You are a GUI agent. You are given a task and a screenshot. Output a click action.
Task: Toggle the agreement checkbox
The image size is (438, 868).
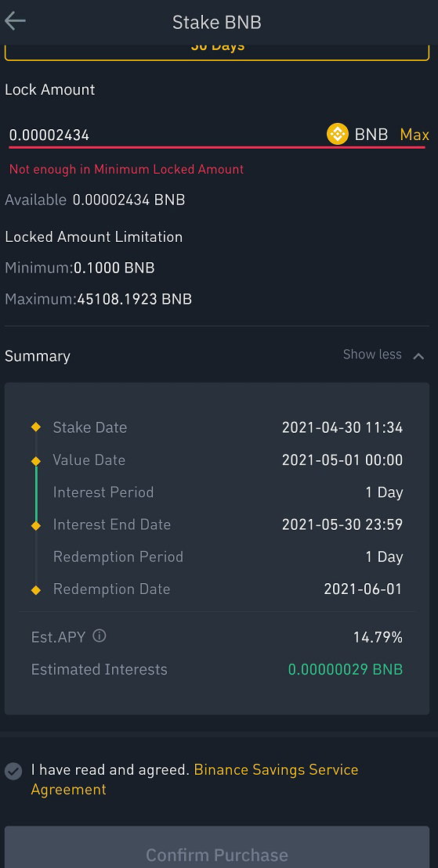pyautogui.click(x=13, y=771)
